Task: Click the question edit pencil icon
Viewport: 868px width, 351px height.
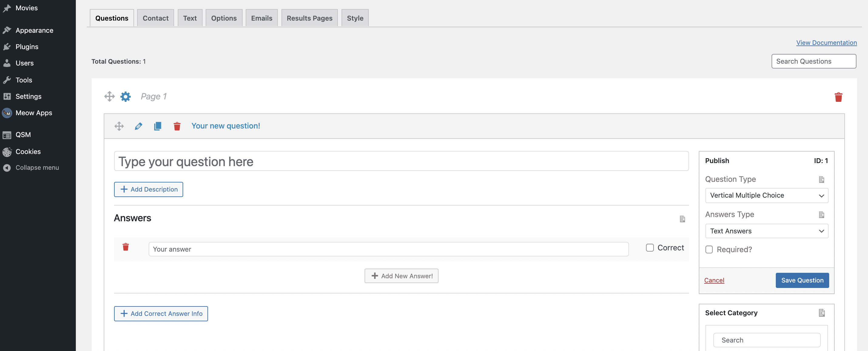Action: pyautogui.click(x=138, y=126)
